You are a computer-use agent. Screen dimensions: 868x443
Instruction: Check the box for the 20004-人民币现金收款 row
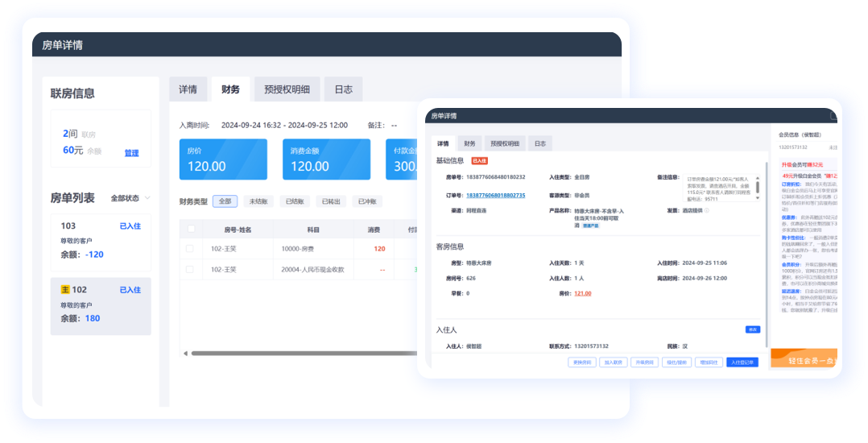pos(190,270)
